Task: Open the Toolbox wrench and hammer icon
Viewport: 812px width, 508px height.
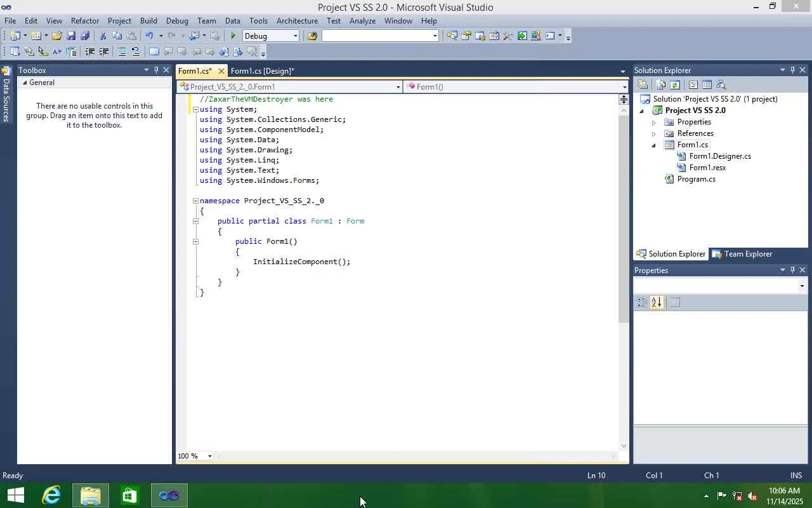Action: tap(507, 36)
